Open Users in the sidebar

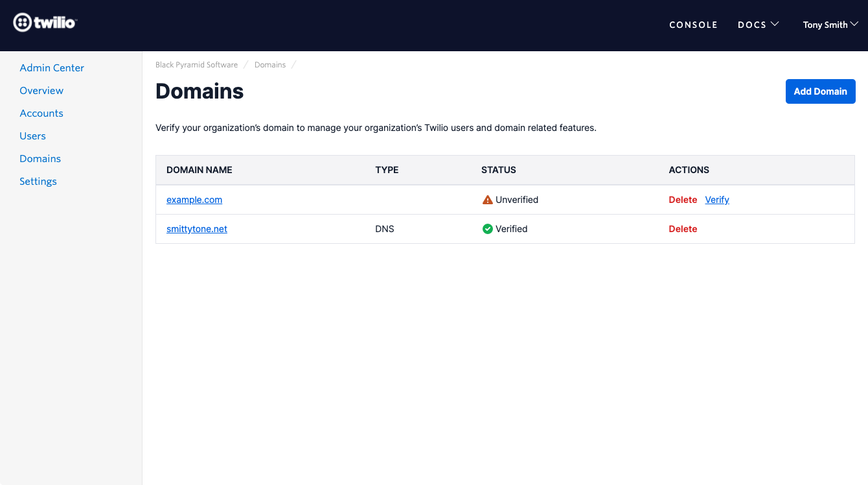pos(32,136)
